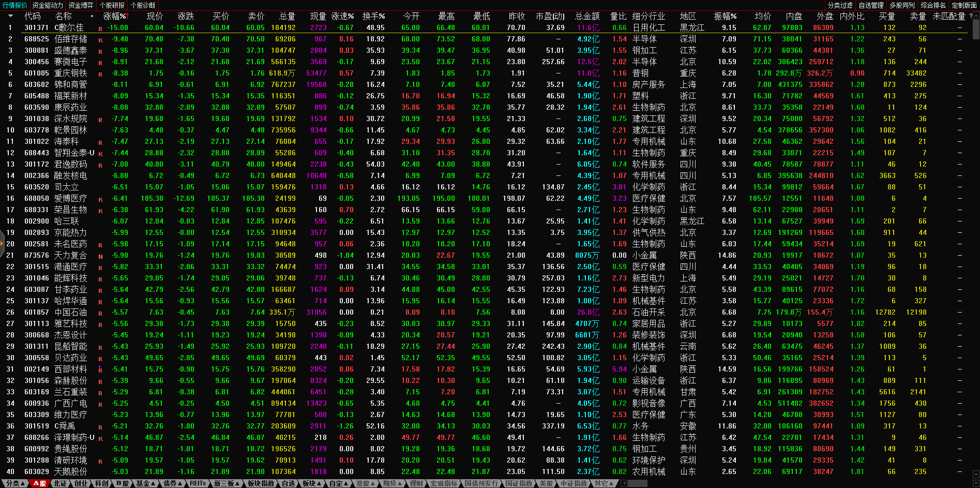This screenshot has width=980, height=488.
Task: Open 自选管理 button
Action: pyautogui.click(x=871, y=5)
